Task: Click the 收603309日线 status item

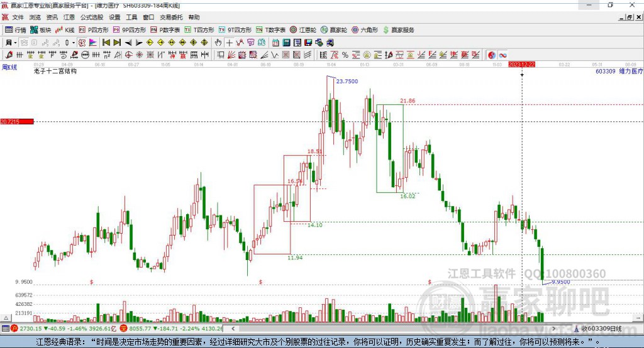Action: pyautogui.click(x=598, y=329)
